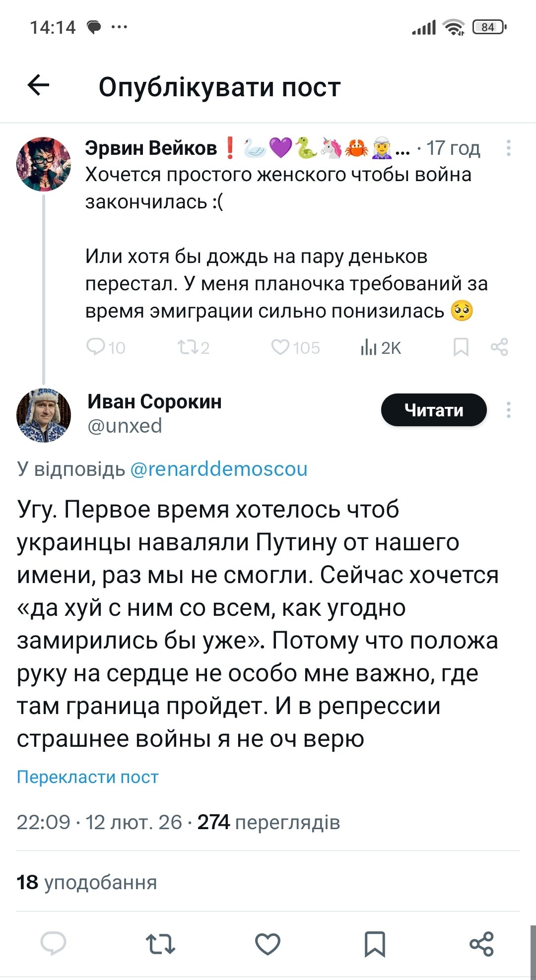
Task: Reply to Иван Сорокин's post
Action: point(54,943)
